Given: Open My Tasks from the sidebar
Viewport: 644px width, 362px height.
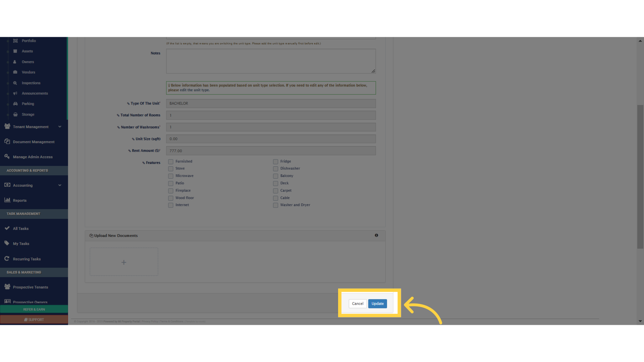Looking at the screenshot, I should pos(7,243).
